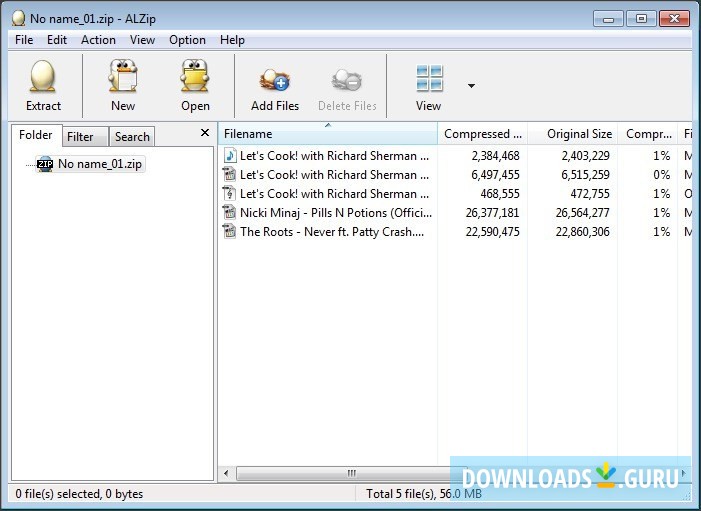
Task: Click the horizontal scrollbar left arrow
Action: click(x=226, y=473)
